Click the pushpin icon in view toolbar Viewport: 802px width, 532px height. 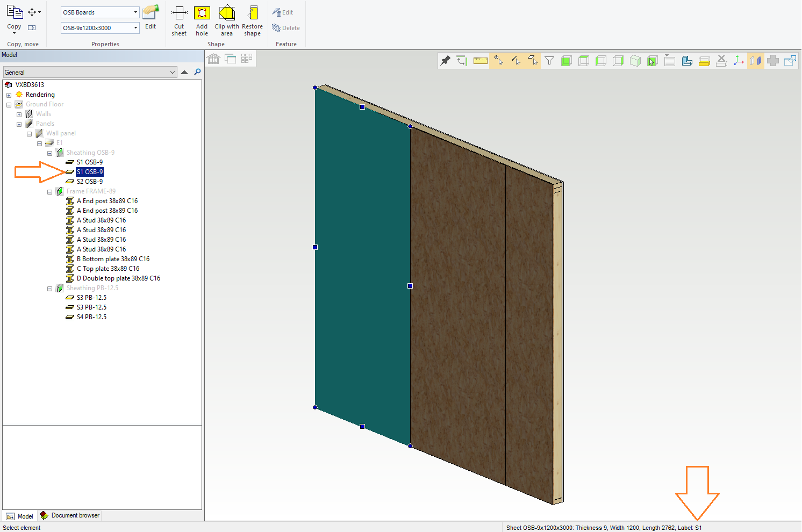[x=446, y=61]
